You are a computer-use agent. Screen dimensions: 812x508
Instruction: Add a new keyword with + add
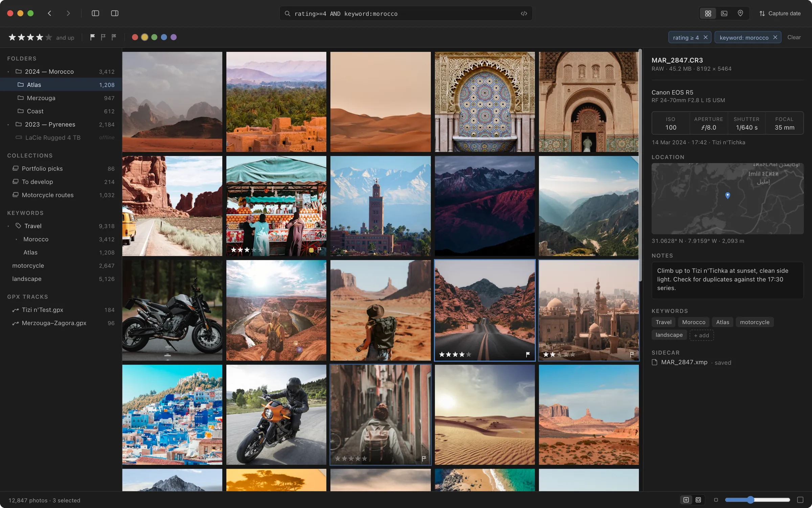pos(701,335)
